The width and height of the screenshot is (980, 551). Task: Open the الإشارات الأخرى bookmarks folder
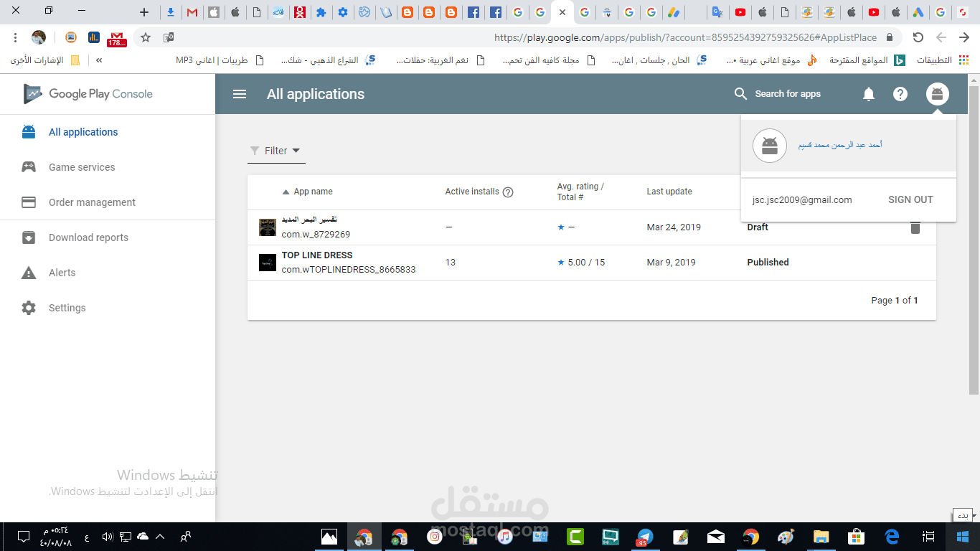45,60
